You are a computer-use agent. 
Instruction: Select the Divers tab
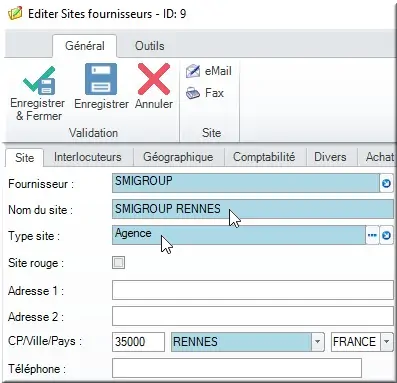coord(330,157)
